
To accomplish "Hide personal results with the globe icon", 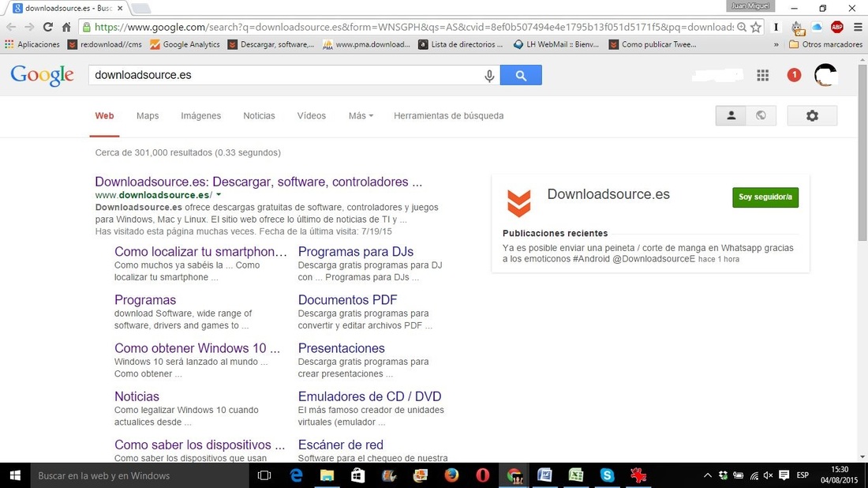I will [x=761, y=116].
